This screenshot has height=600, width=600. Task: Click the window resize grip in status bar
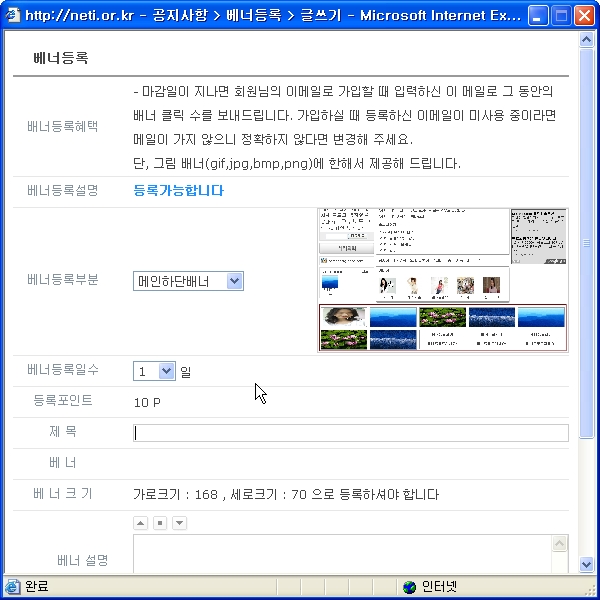pyautogui.click(x=590, y=590)
